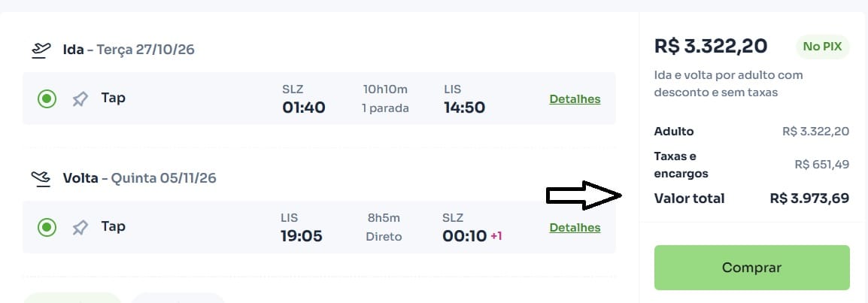Viewport: 868px width, 303px height.
Task: Click the No PIX badge
Action: [x=822, y=47]
